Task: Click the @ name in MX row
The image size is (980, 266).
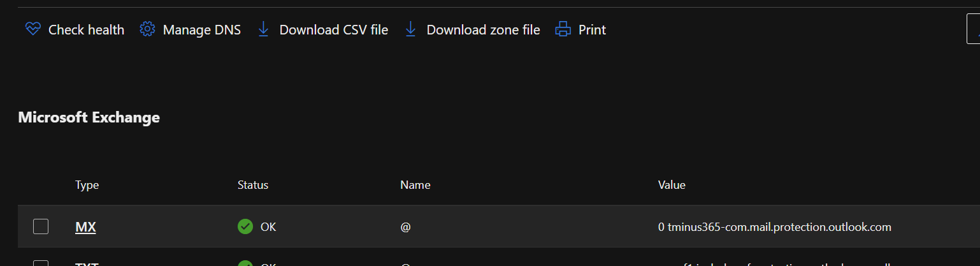Action: [x=405, y=226]
